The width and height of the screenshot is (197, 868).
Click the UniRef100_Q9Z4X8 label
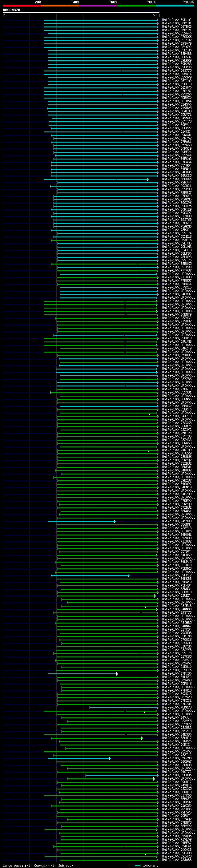click(x=176, y=857)
